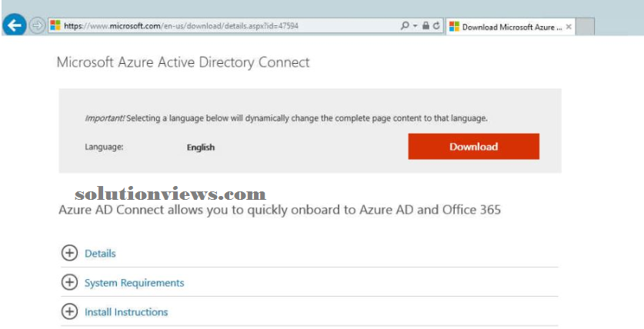
Task: Close the Download Microsoft Azure tab
Action: click(x=569, y=27)
